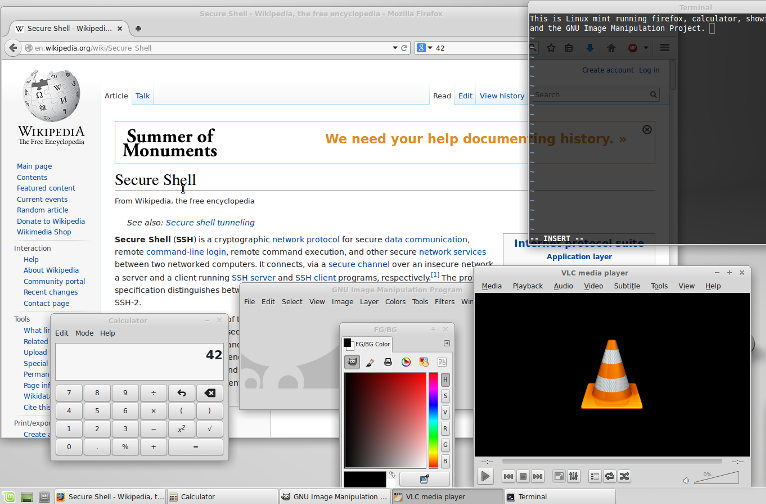Select the H hue channel button
The width and height of the screenshot is (766, 504).
point(445,379)
